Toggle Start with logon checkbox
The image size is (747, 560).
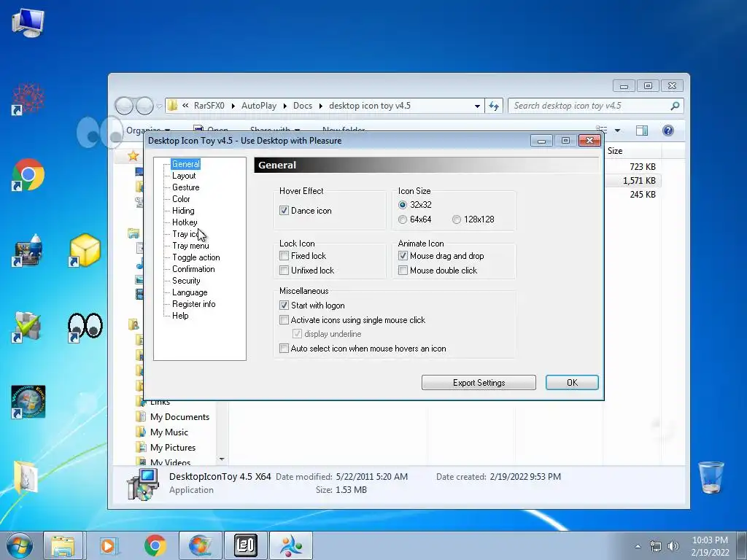[x=284, y=306]
